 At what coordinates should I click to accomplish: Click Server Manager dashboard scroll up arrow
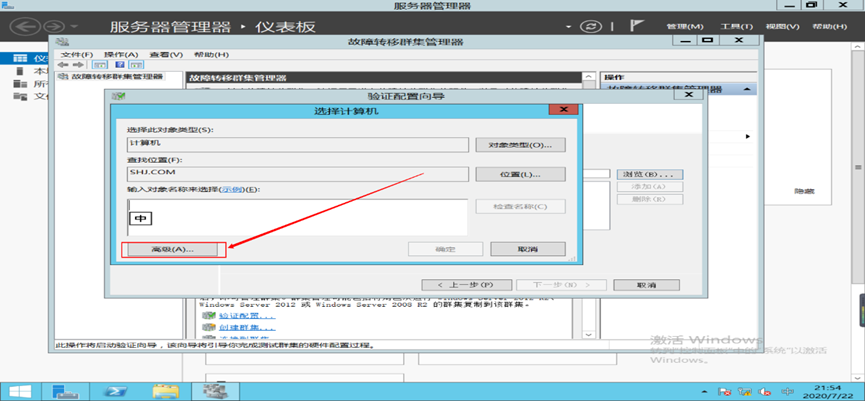point(858,47)
